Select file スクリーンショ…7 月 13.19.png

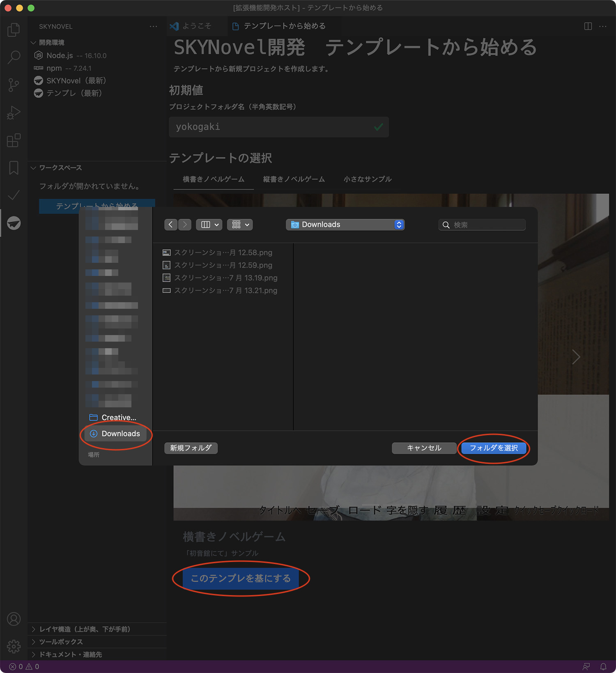coord(224,278)
